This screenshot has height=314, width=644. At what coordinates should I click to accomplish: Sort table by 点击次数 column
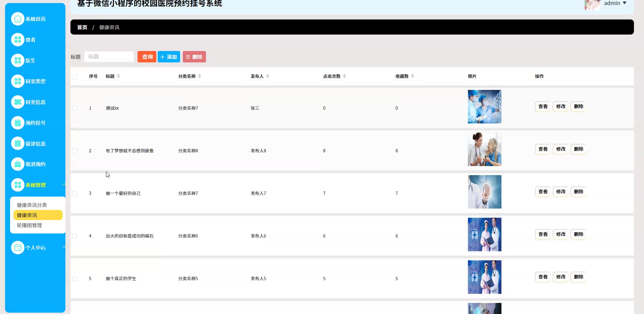(344, 76)
